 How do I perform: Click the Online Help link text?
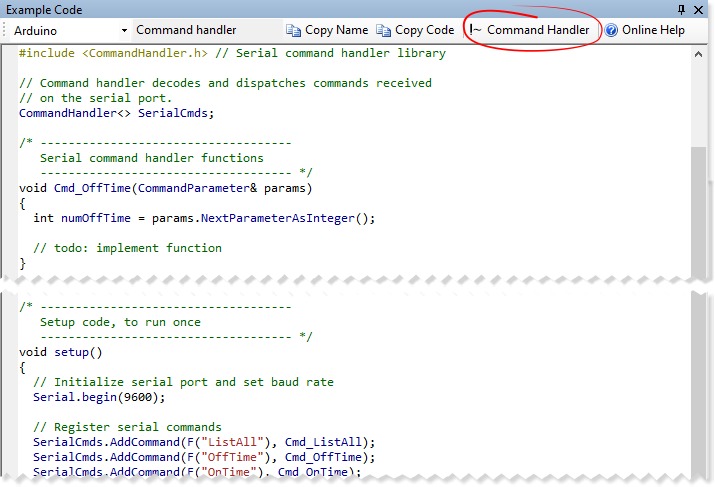tap(653, 30)
